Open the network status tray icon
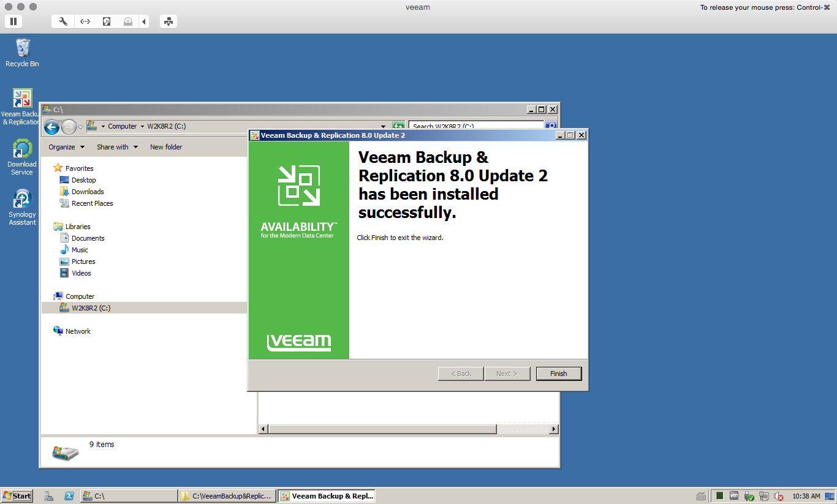Viewport: 837px width, 504px height. click(764, 496)
